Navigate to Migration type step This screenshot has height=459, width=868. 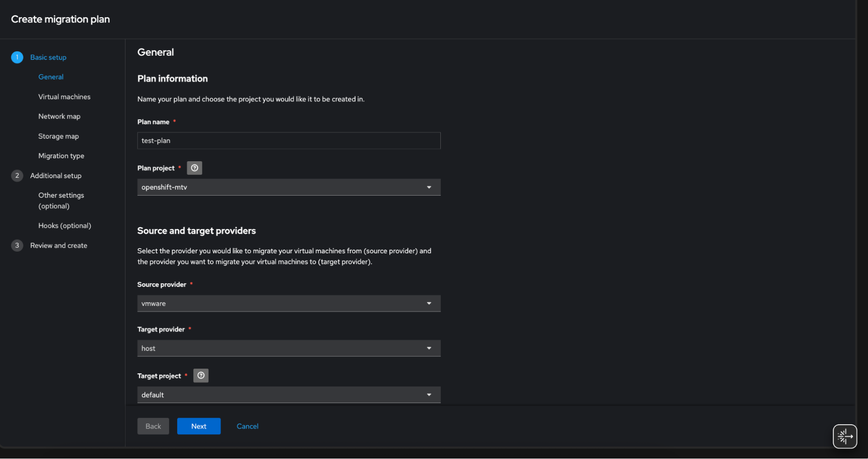(61, 156)
